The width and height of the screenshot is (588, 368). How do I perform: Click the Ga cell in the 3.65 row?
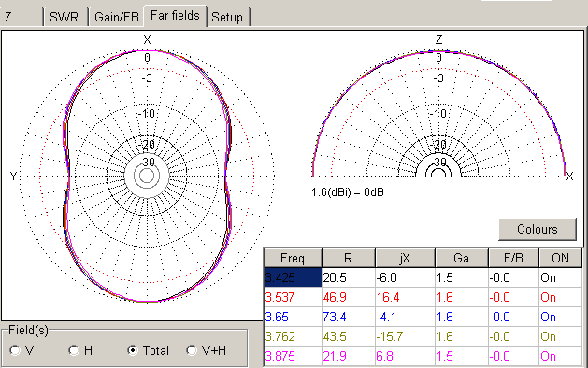(462, 317)
